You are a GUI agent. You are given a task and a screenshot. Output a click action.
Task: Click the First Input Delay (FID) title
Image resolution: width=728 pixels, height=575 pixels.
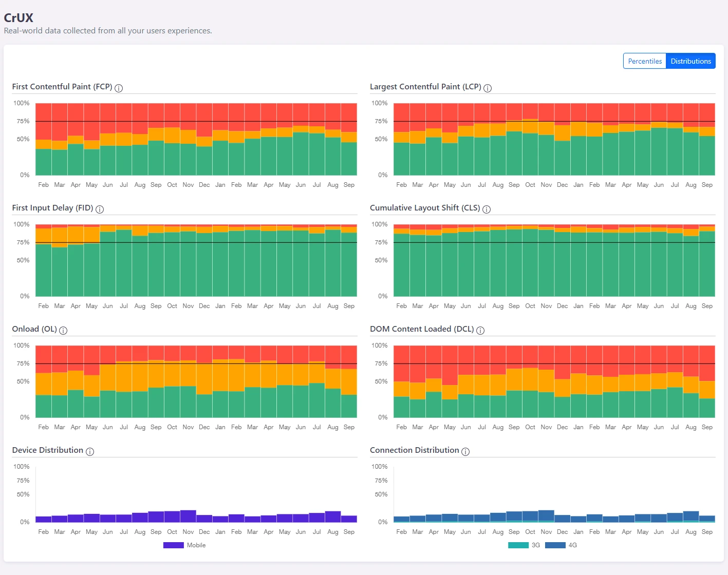[52, 207]
